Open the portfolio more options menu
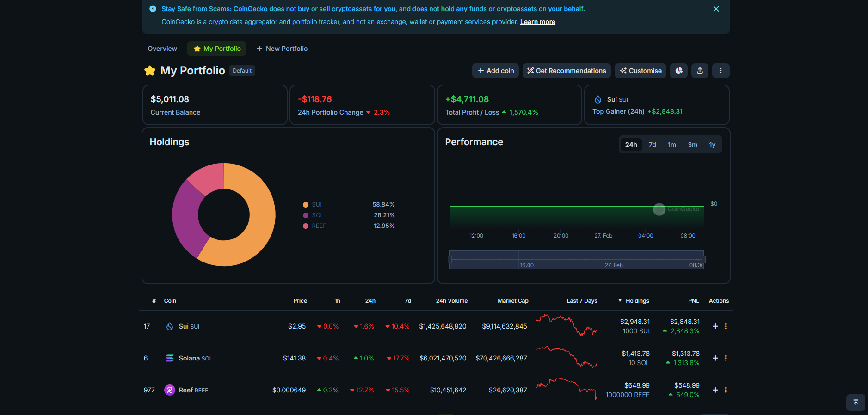 [x=720, y=71]
